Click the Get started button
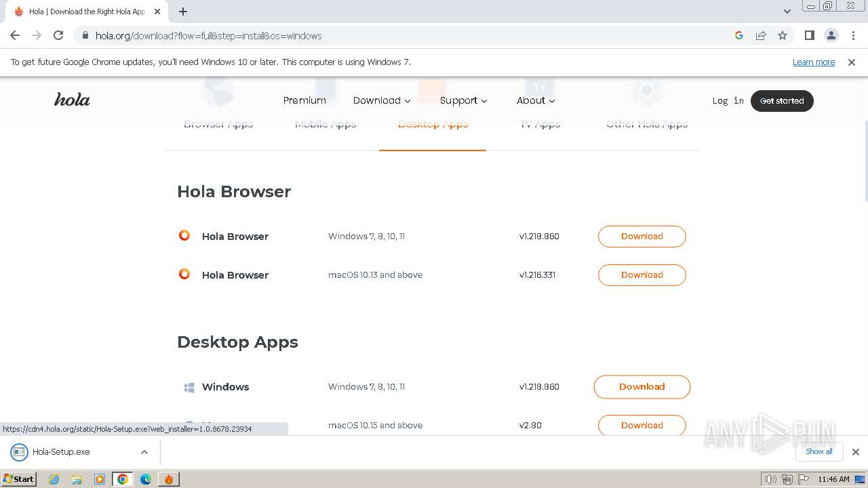 (x=782, y=101)
